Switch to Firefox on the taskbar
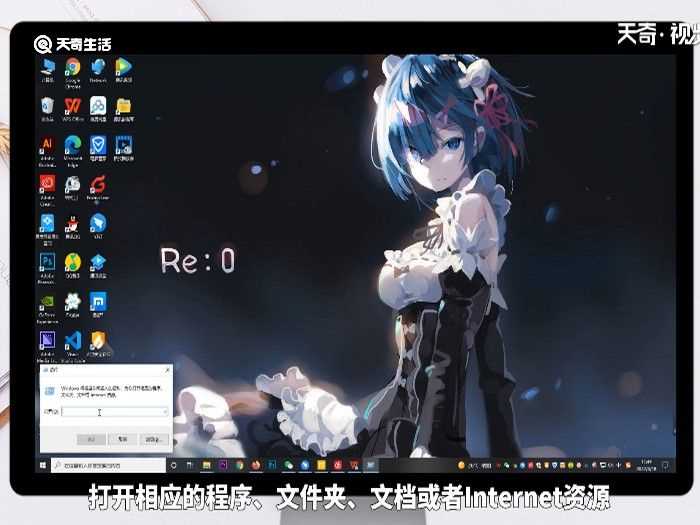 click(x=256, y=466)
